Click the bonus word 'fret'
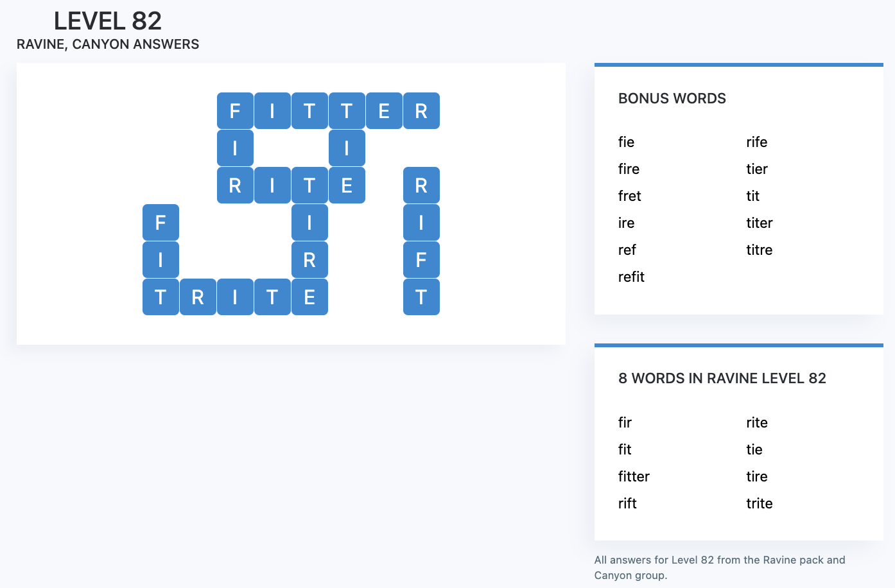 point(629,196)
